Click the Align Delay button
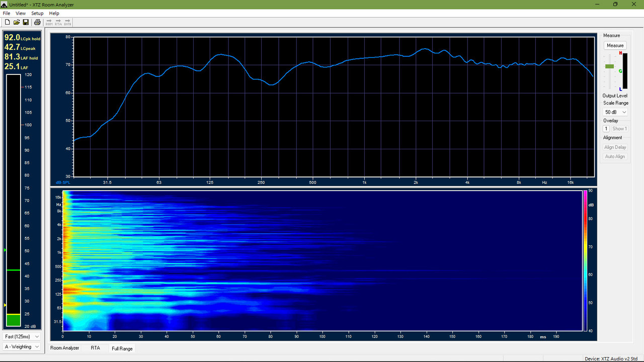The width and height of the screenshot is (644, 362). [x=615, y=147]
